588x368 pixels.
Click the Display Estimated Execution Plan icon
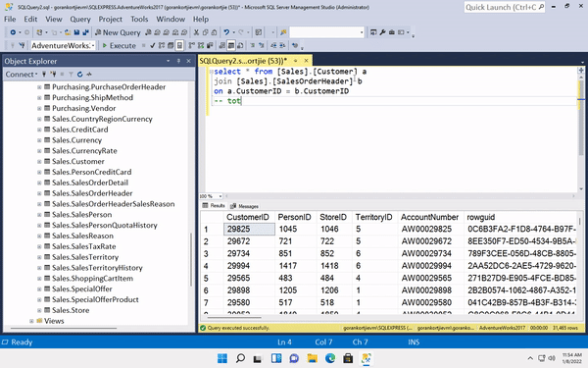(x=162, y=46)
